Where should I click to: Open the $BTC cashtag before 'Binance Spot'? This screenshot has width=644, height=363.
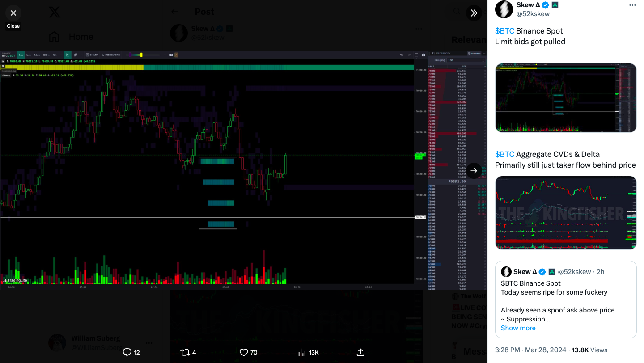click(x=504, y=31)
